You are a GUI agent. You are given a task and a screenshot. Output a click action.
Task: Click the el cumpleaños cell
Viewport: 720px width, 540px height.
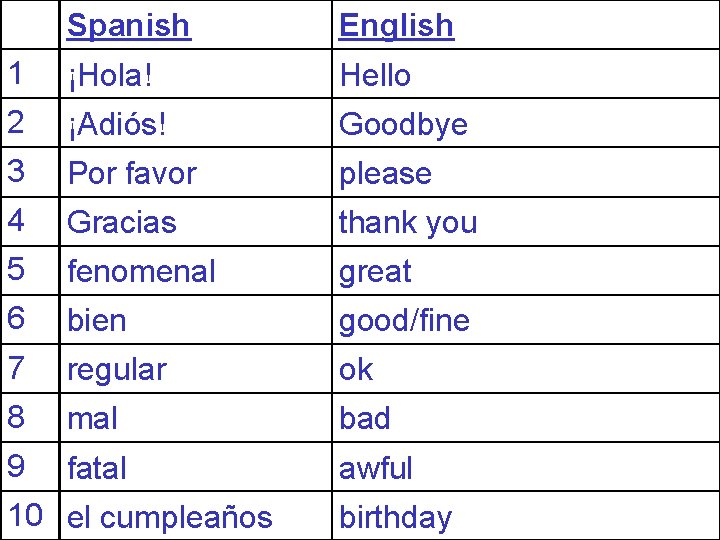pos(169,517)
